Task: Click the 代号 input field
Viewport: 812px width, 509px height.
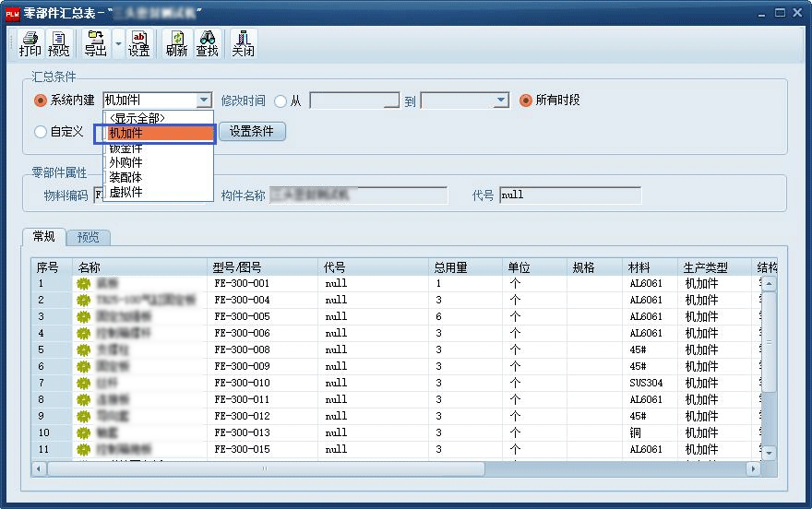Action: [x=569, y=195]
